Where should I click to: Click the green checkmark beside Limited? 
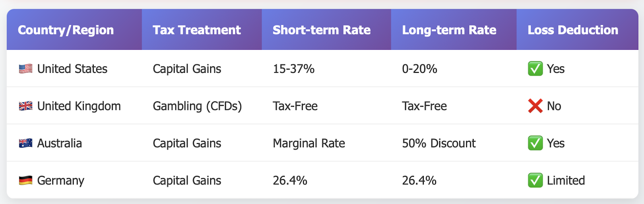pos(535,180)
